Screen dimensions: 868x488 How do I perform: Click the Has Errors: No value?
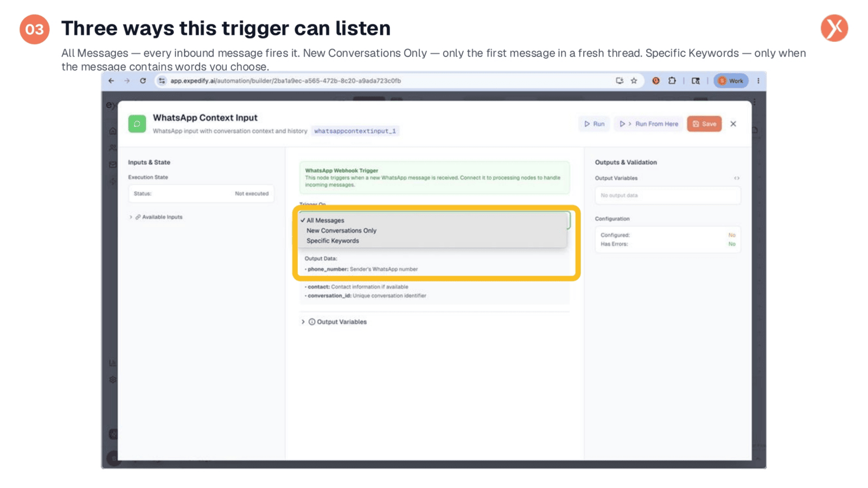[732, 244]
